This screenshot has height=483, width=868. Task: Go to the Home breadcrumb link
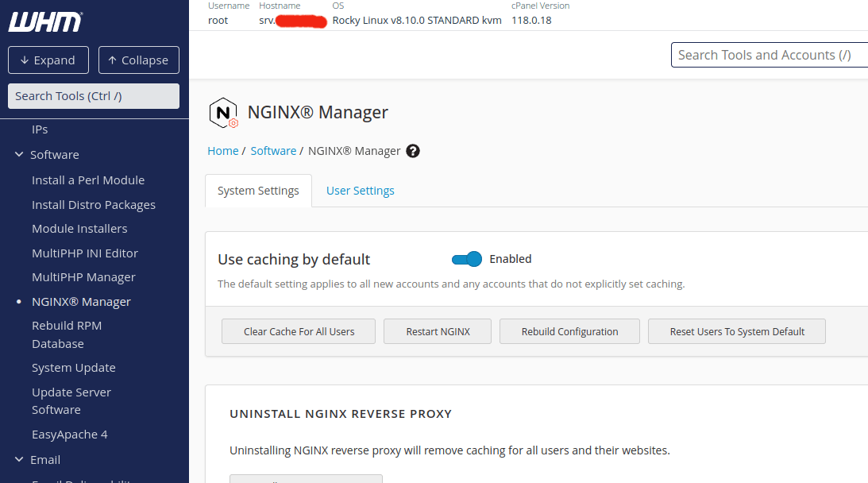pyautogui.click(x=222, y=151)
